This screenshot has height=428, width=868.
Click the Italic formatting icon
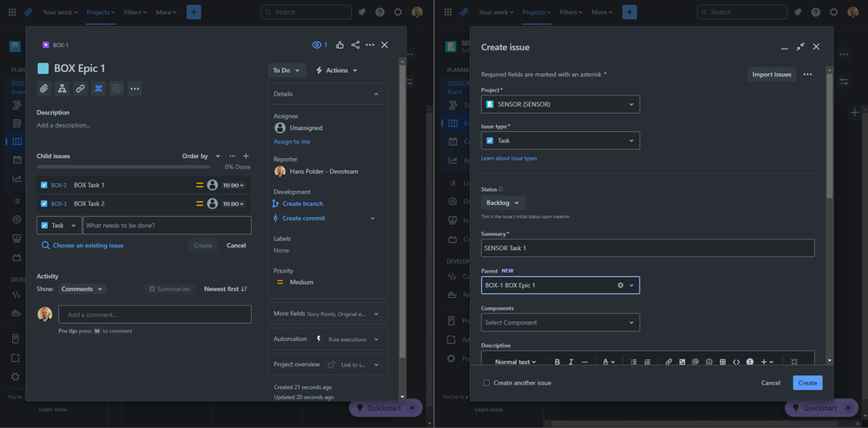(571, 362)
